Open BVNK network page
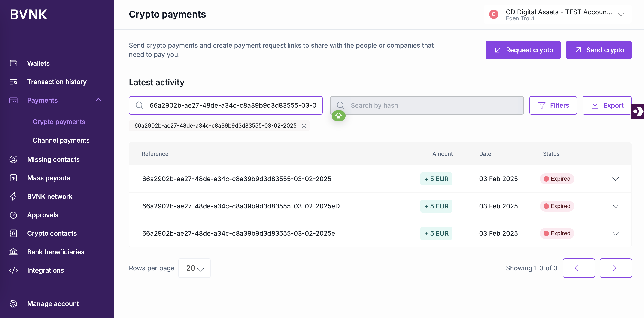This screenshot has height=318, width=644. tap(50, 196)
